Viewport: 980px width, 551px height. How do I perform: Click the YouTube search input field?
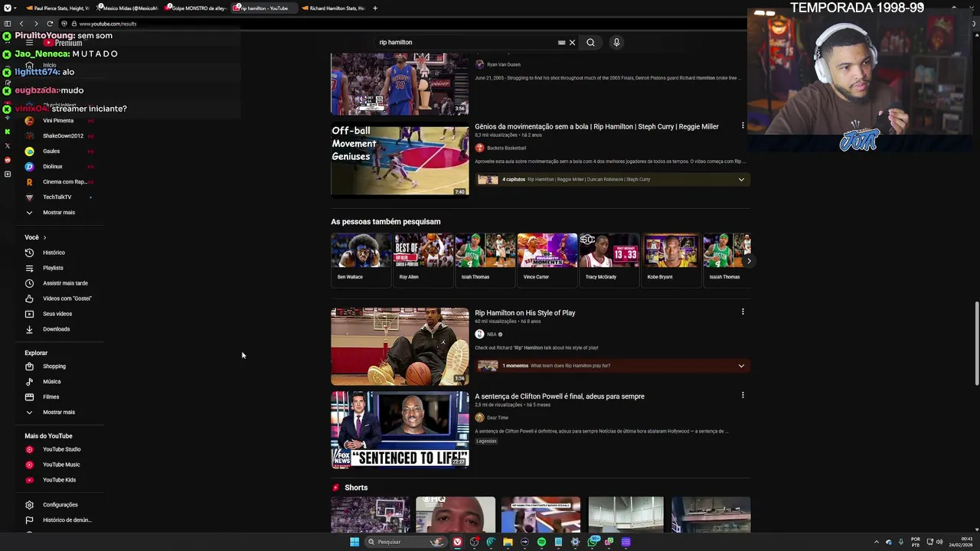[x=467, y=43]
